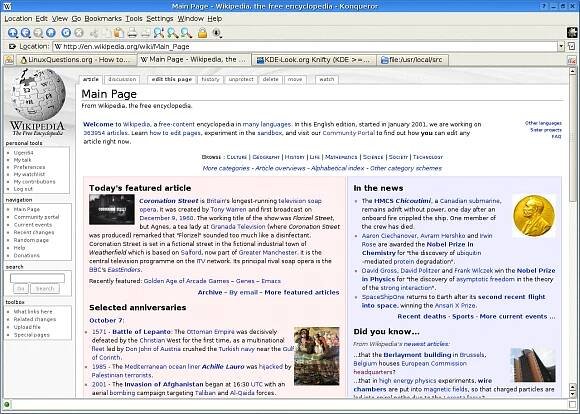Open the Tools menu

[x=134, y=18]
